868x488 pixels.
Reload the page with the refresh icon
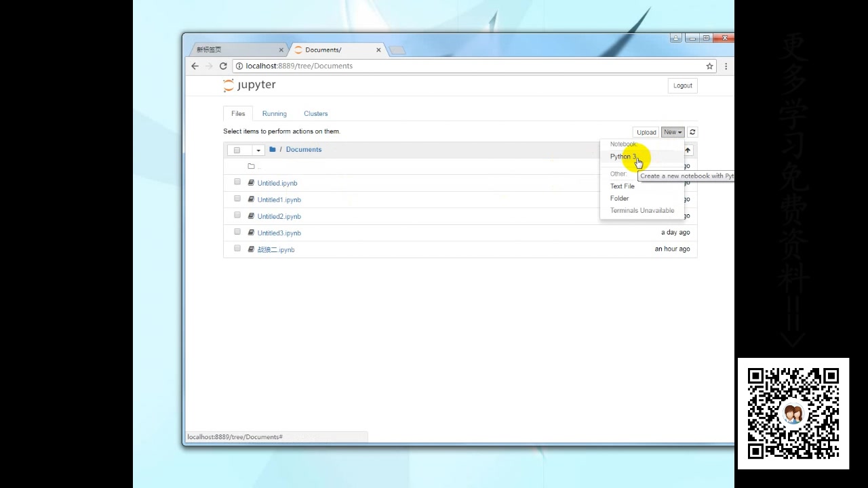pyautogui.click(x=223, y=66)
